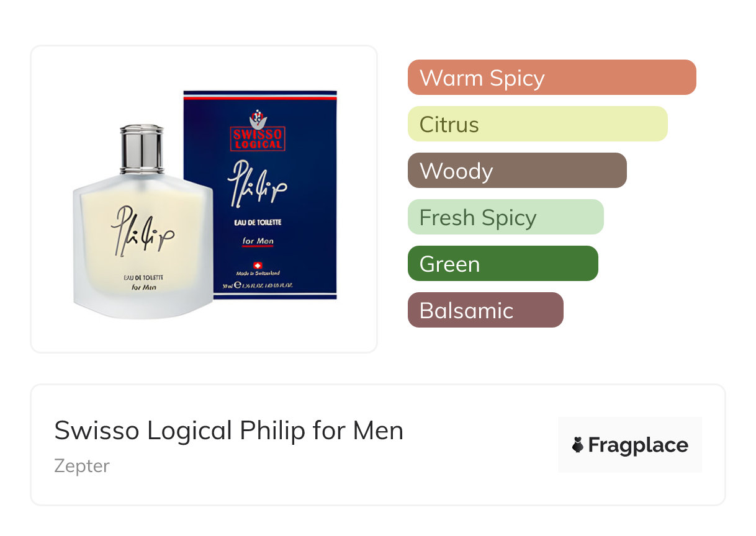756x536 pixels.
Task: Click the emblem above Swisso Logical logo
Action: click(x=258, y=118)
